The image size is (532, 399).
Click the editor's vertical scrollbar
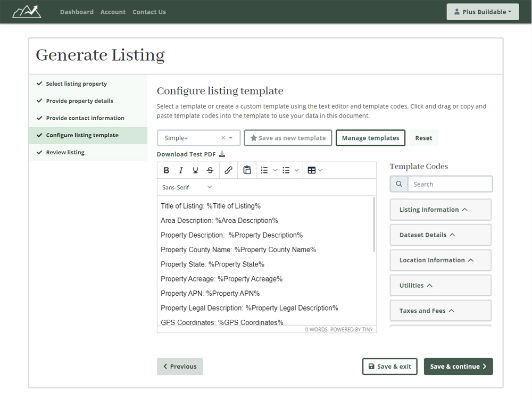(374, 225)
